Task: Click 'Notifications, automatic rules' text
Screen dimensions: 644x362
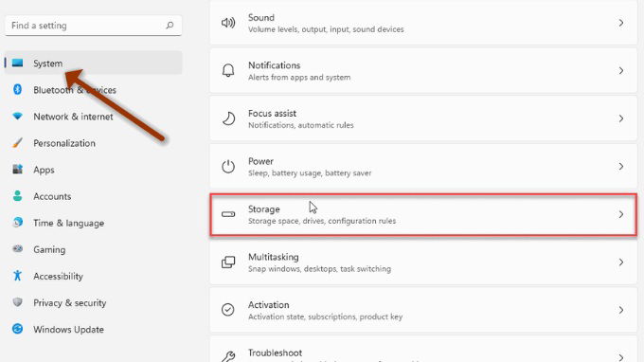Action: (x=301, y=125)
